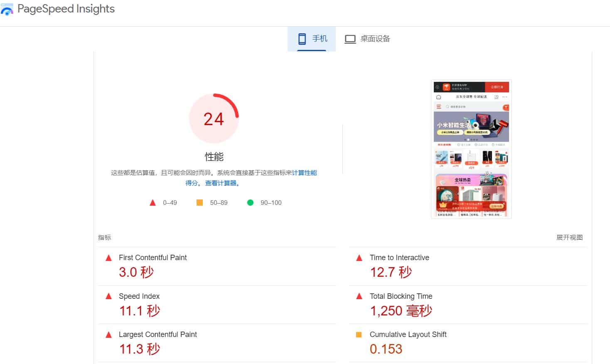The height and width of the screenshot is (364, 610).
Task: Click the 90–100 legend range text
Action: [271, 203]
